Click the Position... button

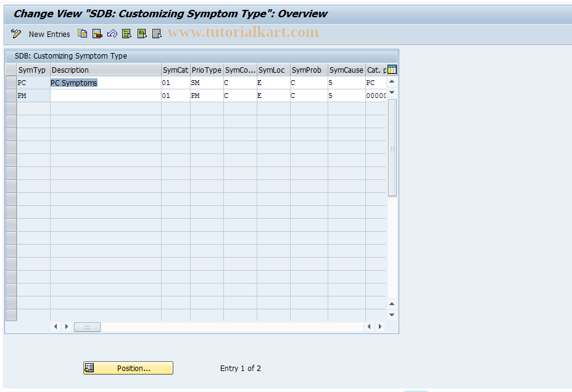[128, 368]
